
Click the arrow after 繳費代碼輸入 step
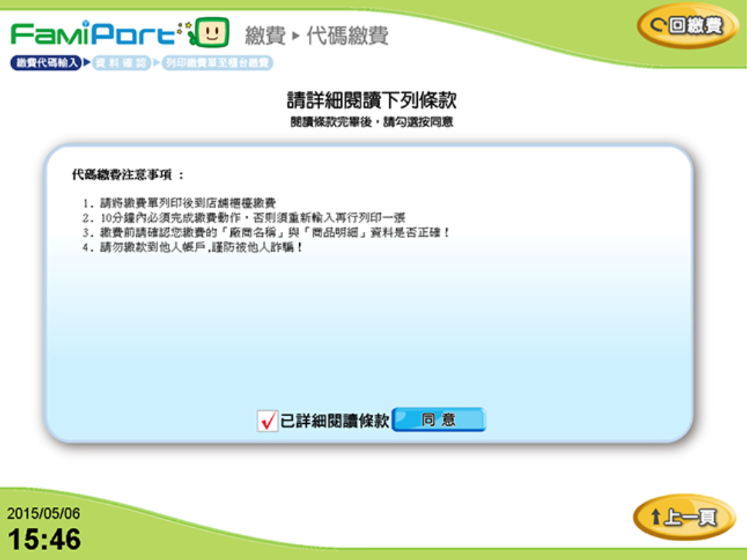click(x=87, y=64)
